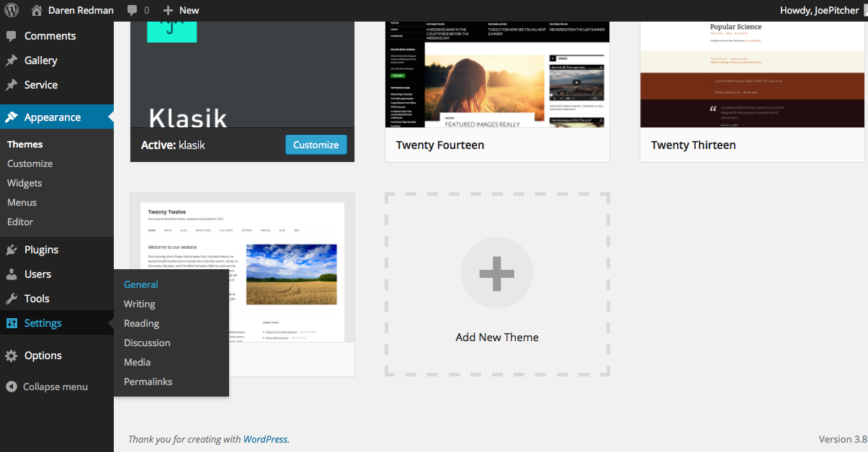
Task: Open comments bubble icon in admin bar
Action: (x=132, y=11)
